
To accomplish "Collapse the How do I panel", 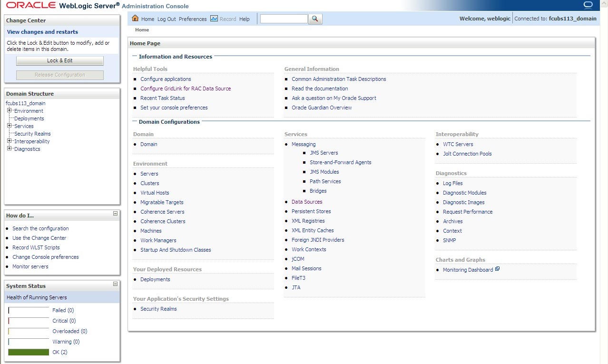I will (115, 214).
